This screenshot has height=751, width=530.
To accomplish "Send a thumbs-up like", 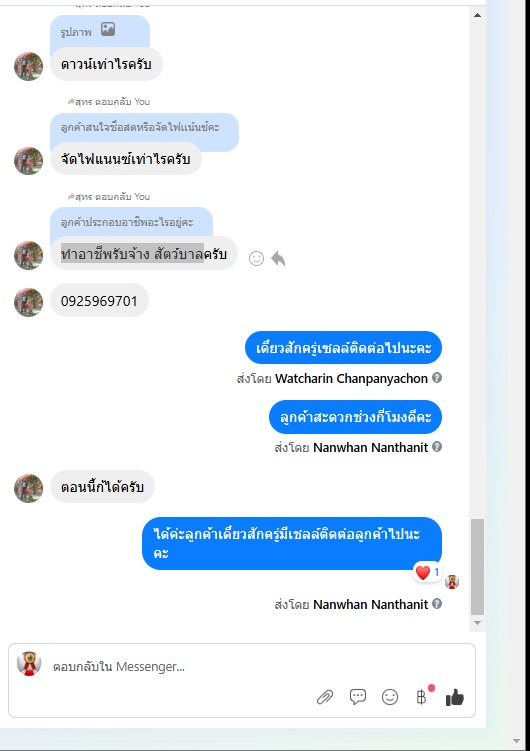I will click(454, 697).
